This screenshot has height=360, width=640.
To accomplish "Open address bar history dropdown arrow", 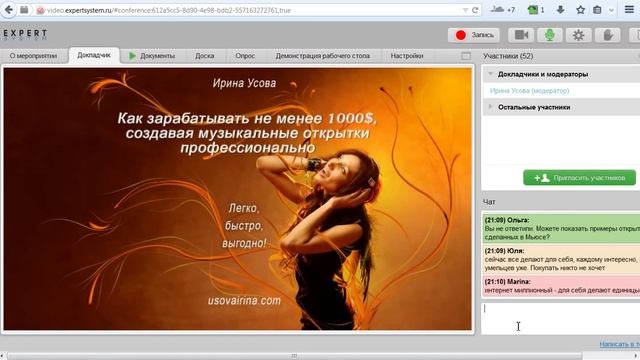I will (x=465, y=10).
